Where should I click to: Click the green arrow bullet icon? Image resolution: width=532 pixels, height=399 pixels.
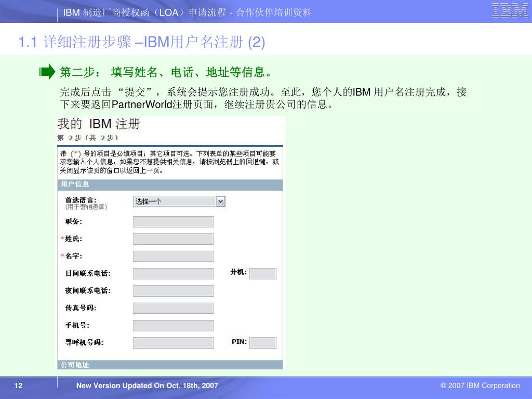(47, 72)
